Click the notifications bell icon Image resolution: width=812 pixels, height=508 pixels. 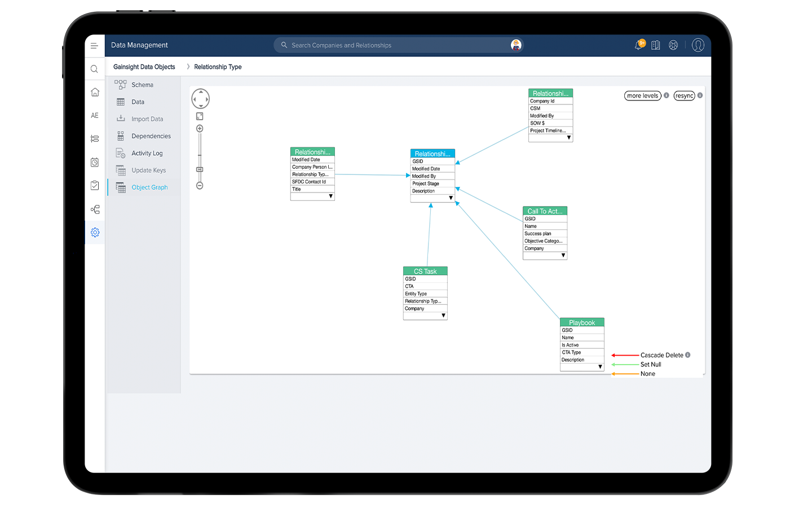tap(638, 45)
